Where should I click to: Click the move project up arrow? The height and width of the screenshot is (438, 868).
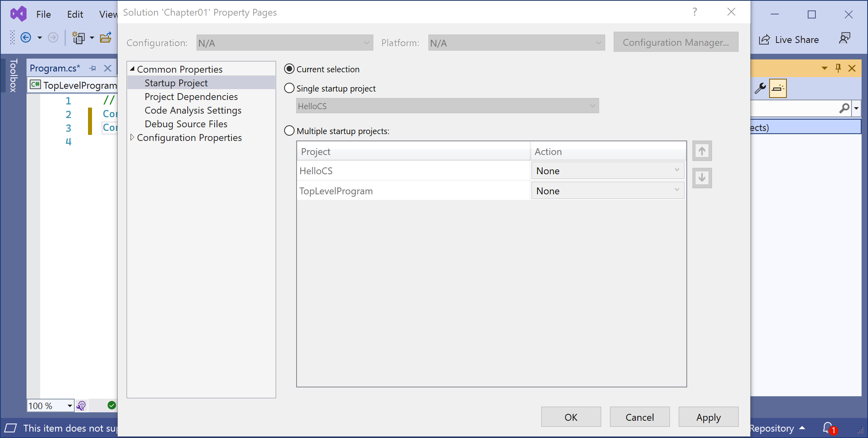(702, 151)
